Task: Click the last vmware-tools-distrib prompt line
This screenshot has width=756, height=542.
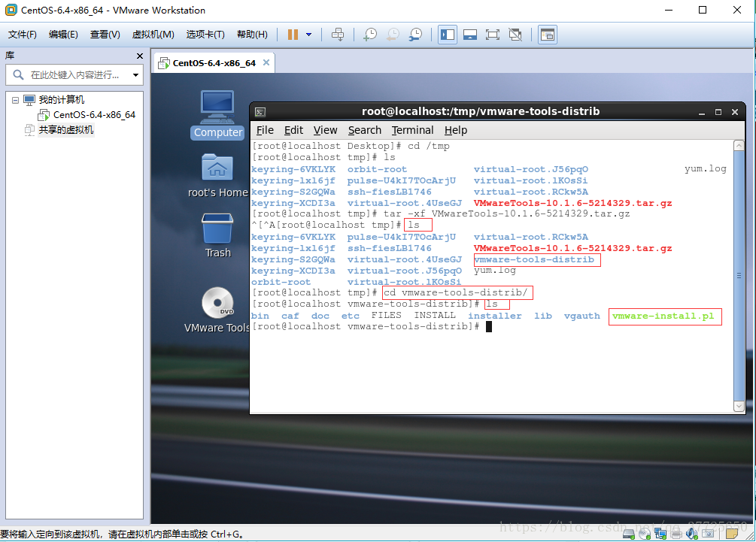Action: [366, 327]
